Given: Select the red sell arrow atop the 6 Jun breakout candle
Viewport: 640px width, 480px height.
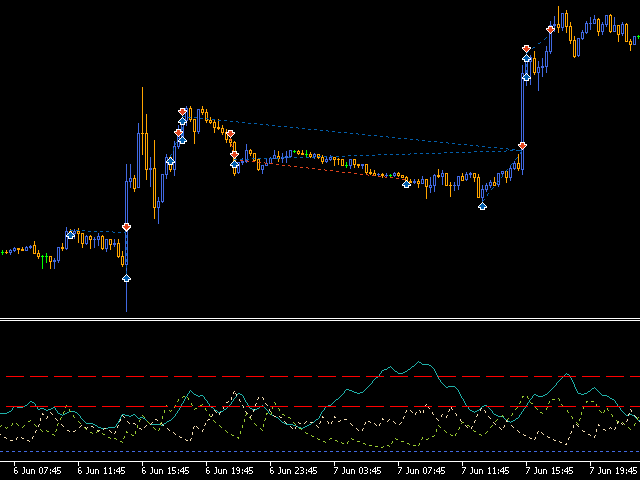Looking at the screenshot, I should [127, 227].
